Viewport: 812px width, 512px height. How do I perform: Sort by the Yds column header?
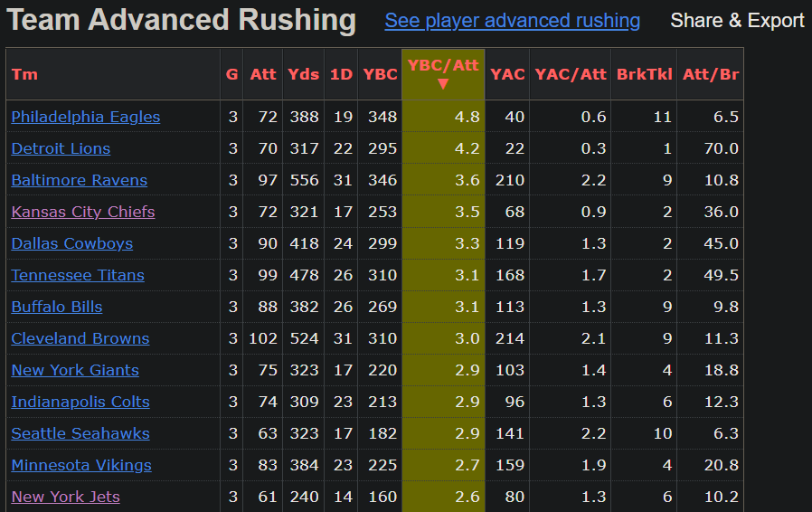[x=304, y=74]
